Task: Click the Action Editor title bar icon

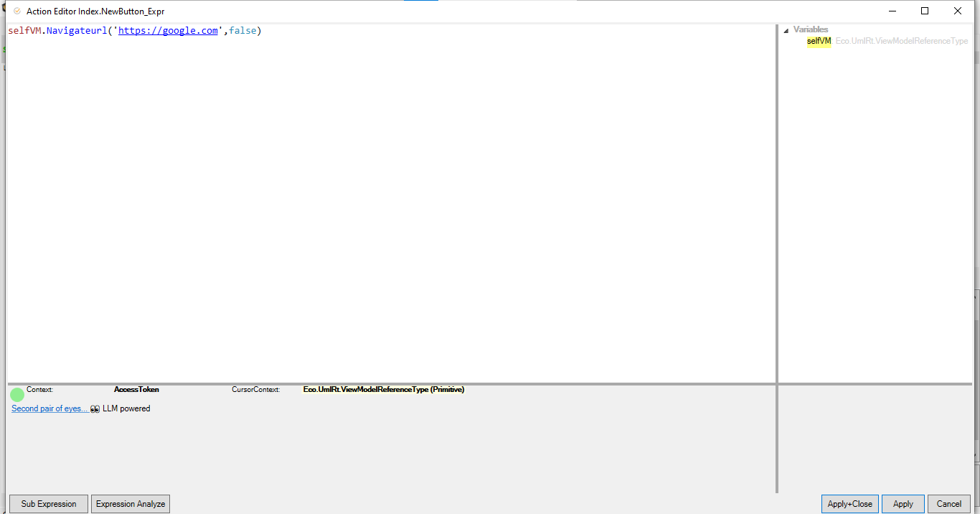Action: coord(17,11)
